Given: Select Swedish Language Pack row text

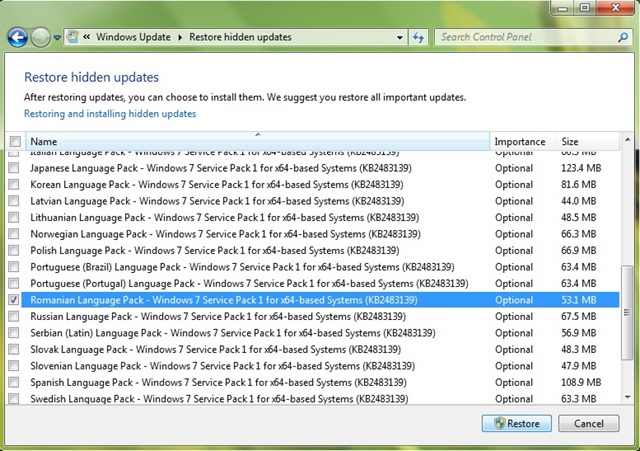Looking at the screenshot, I should tap(219, 399).
